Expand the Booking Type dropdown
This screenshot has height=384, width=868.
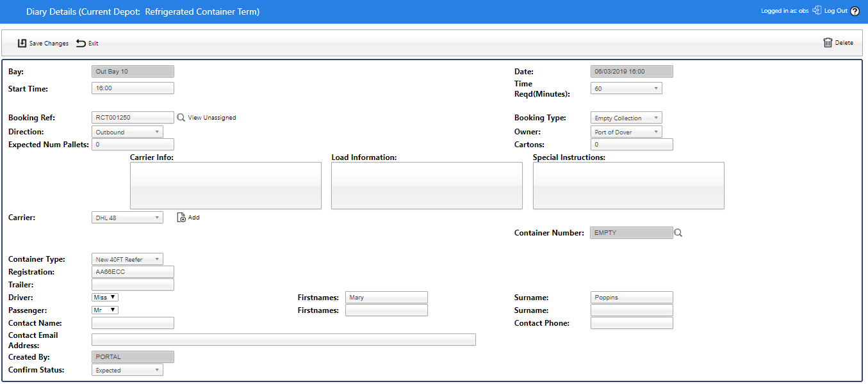[x=626, y=118]
